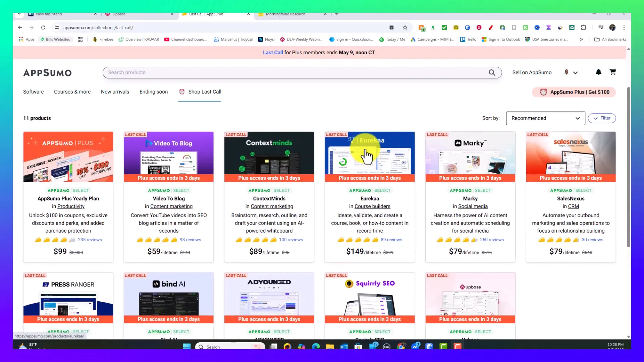Open the Press Ranger thumbnail
Screen dimensions: 644x362
pyautogui.click(x=68, y=298)
